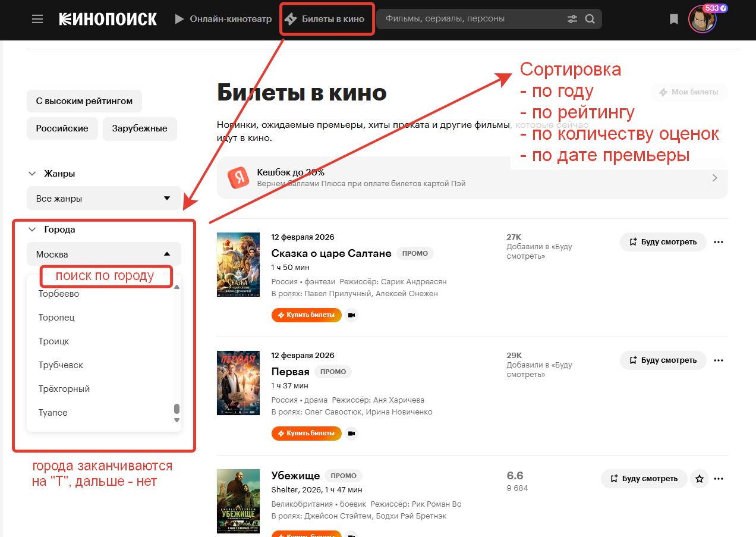The image size is (756, 537).
Task: Open the hamburger main menu
Action: [x=37, y=19]
